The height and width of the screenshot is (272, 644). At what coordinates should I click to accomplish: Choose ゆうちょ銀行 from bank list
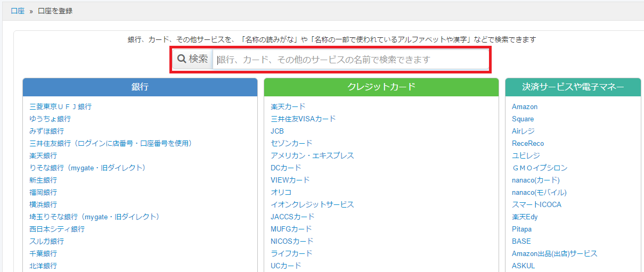pos(50,119)
